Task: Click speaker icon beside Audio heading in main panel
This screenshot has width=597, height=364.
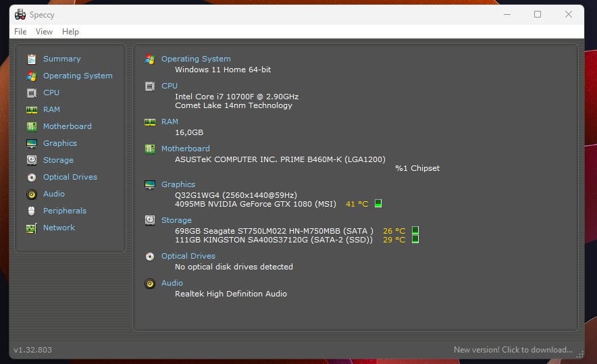Action: click(x=150, y=283)
